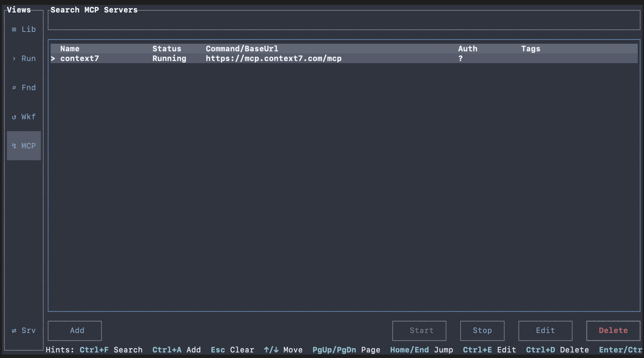The image size is (644, 358).
Task: Open the Fnd search view
Action: point(24,87)
